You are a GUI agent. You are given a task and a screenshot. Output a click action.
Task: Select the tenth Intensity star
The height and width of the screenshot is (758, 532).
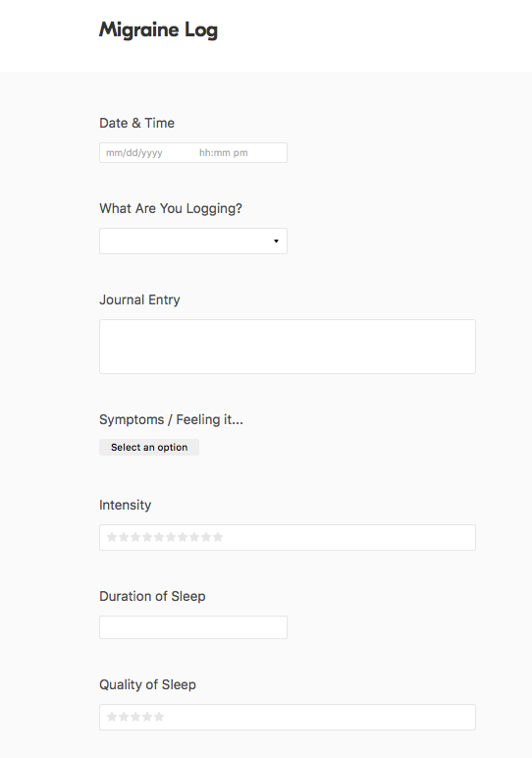coord(218,537)
